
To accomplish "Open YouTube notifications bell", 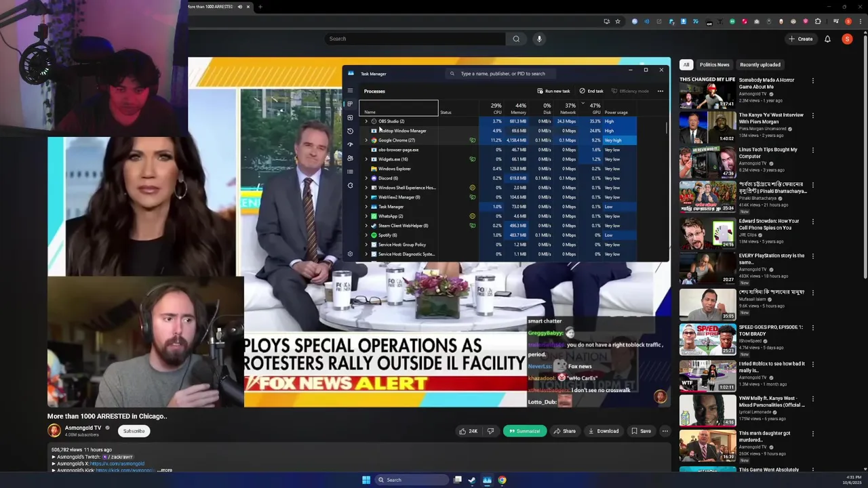I will pyautogui.click(x=827, y=39).
